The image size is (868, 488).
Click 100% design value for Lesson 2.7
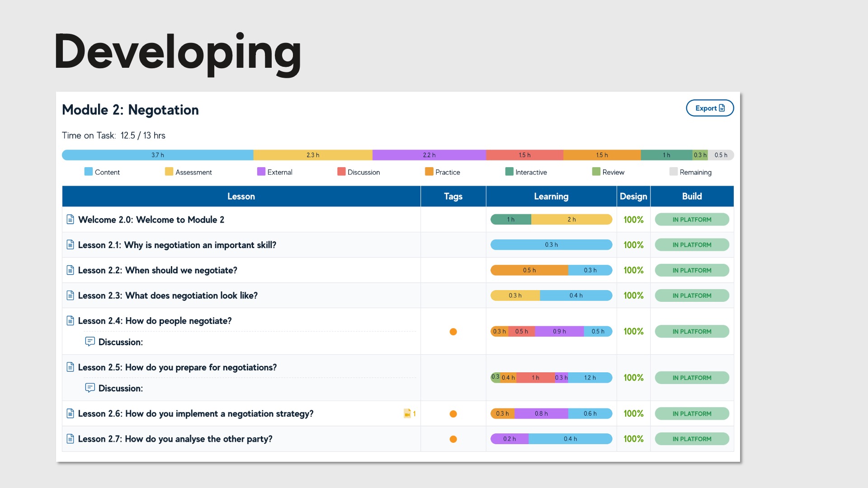pos(633,439)
